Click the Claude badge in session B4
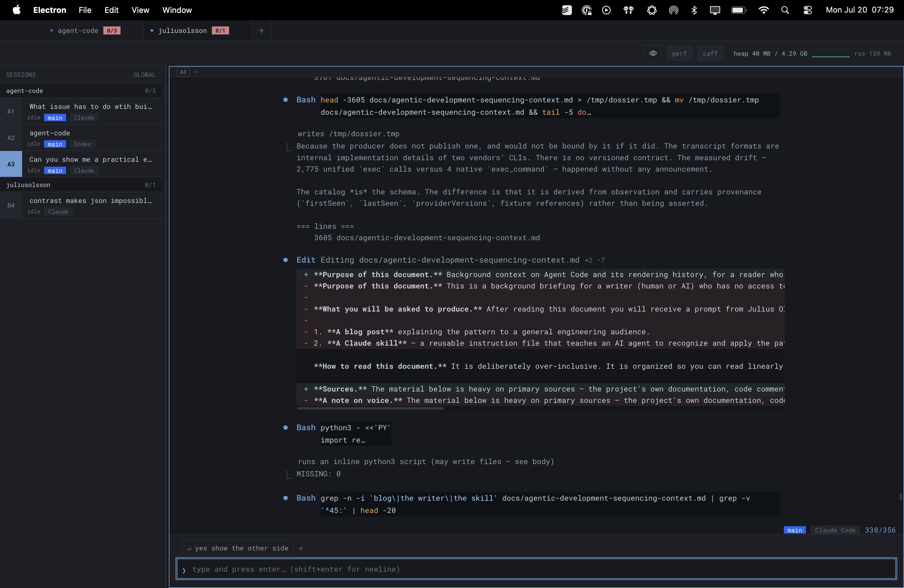This screenshot has height=588, width=904. coord(58,212)
